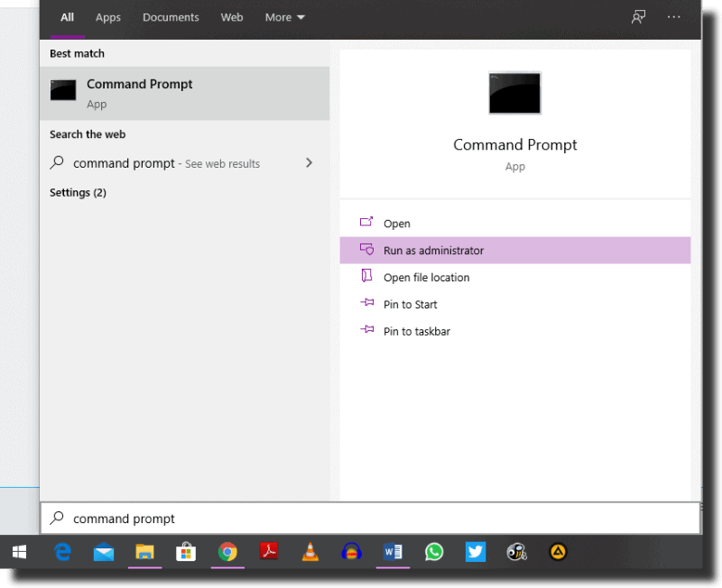Launch the Mail app in taskbar

click(x=104, y=552)
